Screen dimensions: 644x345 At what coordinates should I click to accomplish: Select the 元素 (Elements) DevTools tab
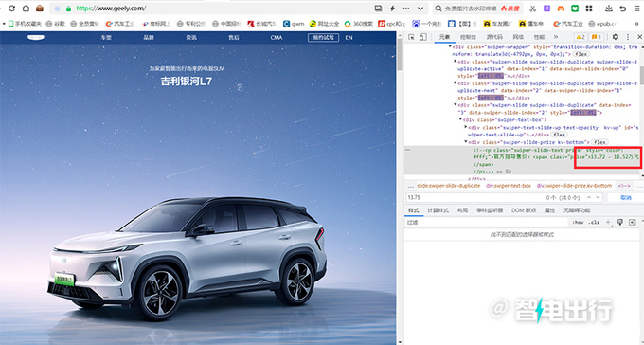444,37
